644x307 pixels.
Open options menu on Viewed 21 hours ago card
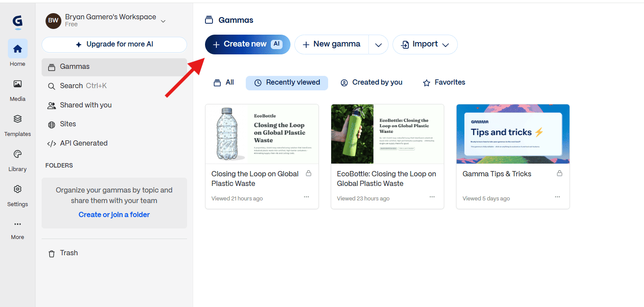click(306, 197)
